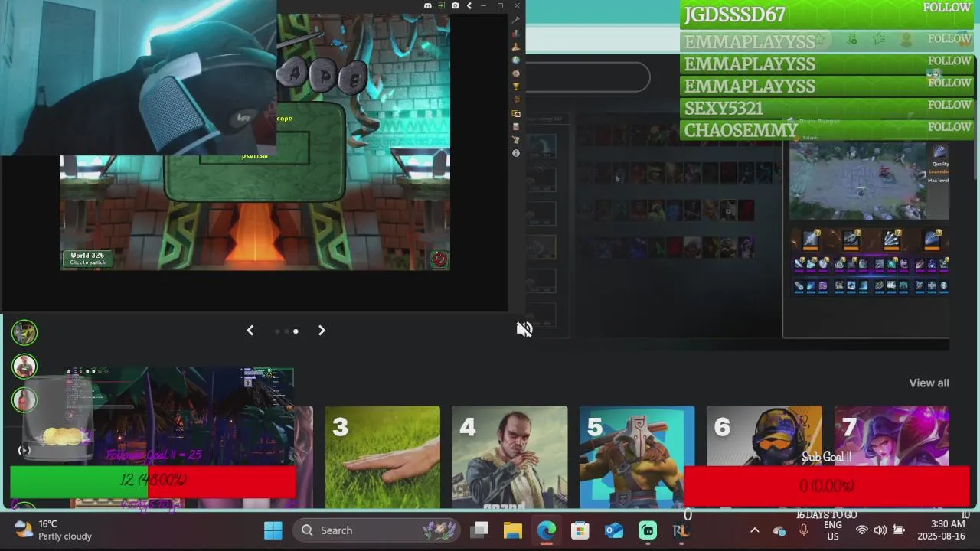Click the microphone icon in system tray
The image size is (980, 551).
(x=803, y=530)
